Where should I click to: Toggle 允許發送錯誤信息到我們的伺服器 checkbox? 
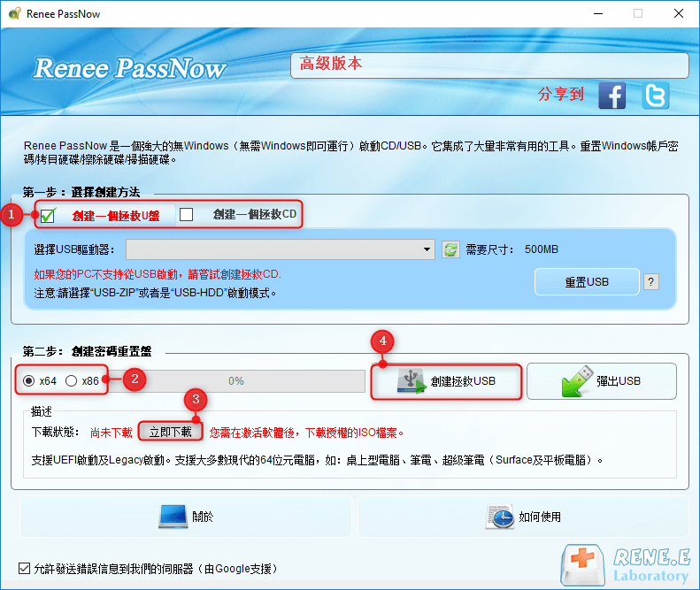tap(24, 568)
